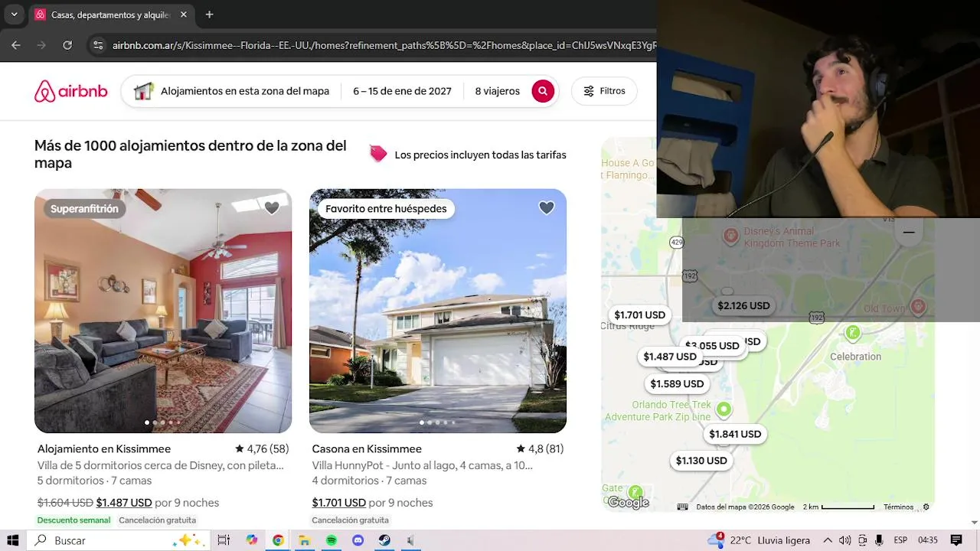Select the $3.055 USD map price marker
This screenshot has height=551, width=980.
tap(712, 346)
